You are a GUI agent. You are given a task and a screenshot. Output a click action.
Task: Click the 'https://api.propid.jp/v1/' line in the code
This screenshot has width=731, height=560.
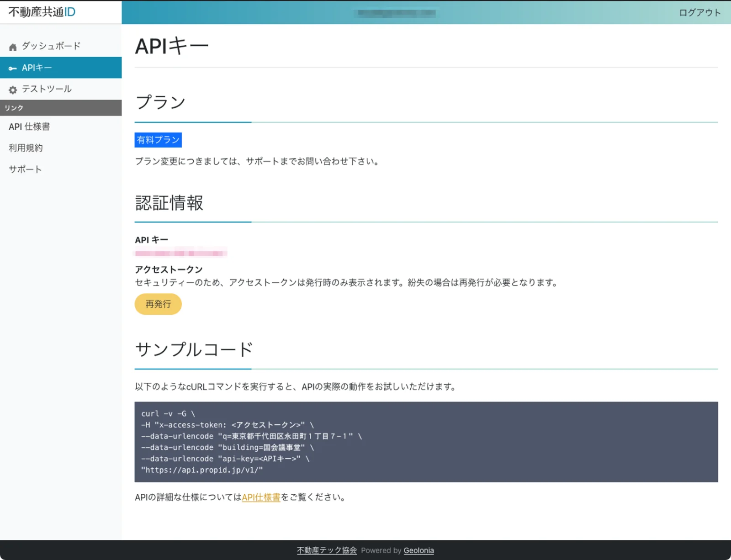[x=202, y=470]
